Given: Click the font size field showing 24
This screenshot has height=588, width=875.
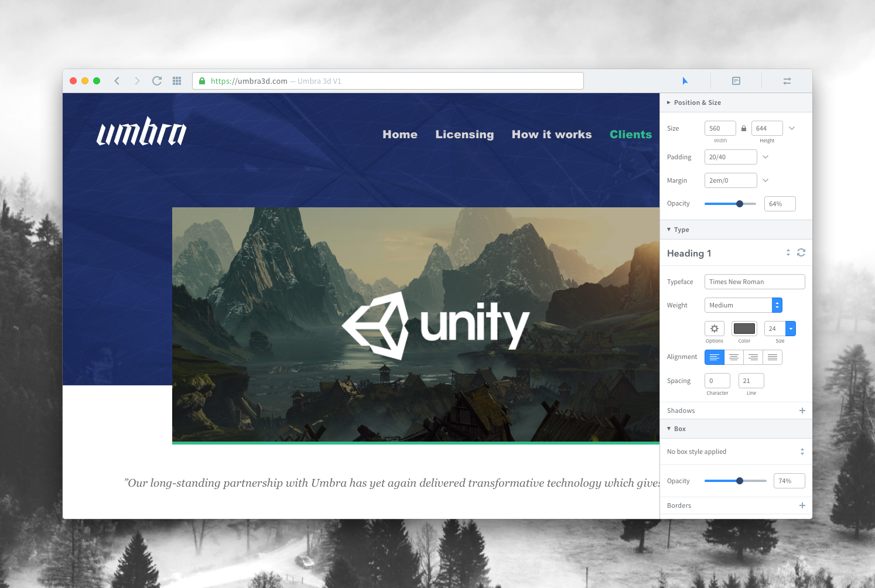Looking at the screenshot, I should 775,329.
